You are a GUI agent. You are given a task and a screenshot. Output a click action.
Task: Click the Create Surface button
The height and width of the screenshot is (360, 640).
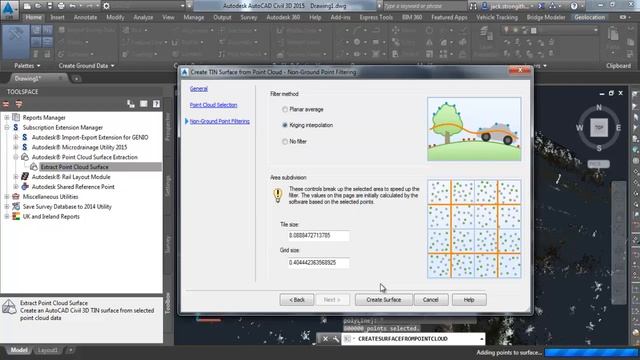click(x=384, y=300)
